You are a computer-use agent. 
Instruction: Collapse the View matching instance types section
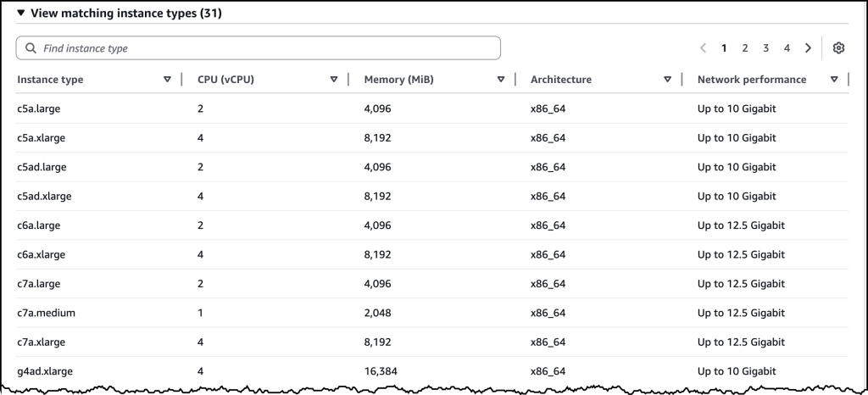(21, 14)
